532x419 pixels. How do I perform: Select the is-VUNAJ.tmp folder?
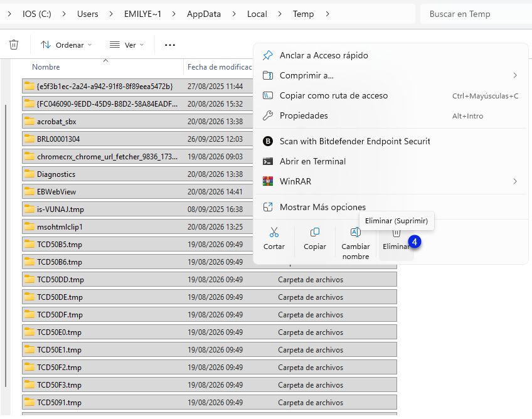[137, 209]
